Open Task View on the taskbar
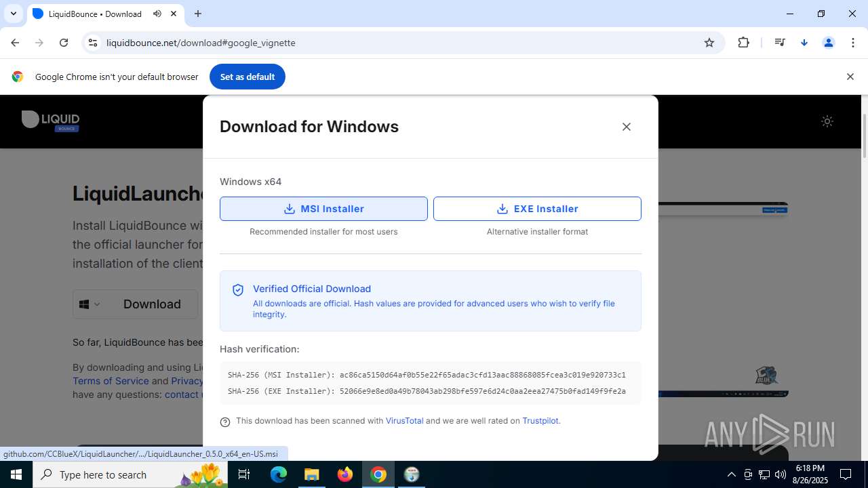This screenshot has height=488, width=868. point(245,474)
